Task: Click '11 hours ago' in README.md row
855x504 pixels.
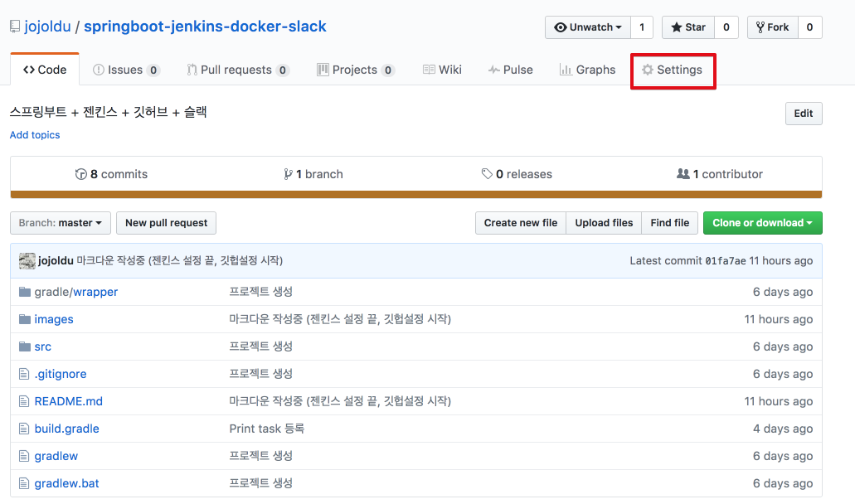Action: point(778,401)
